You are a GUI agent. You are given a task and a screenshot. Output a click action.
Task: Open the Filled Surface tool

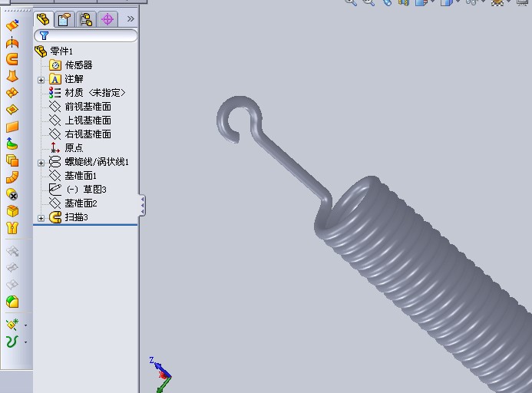tap(12, 110)
